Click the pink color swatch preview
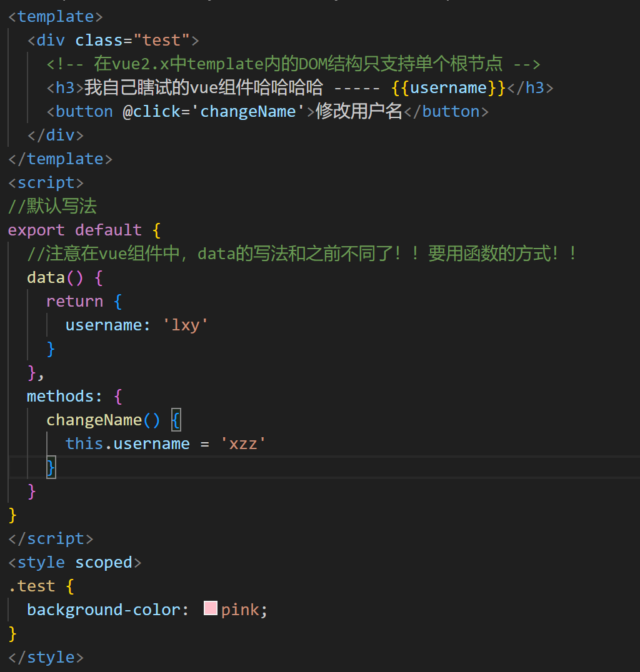 [210, 608]
